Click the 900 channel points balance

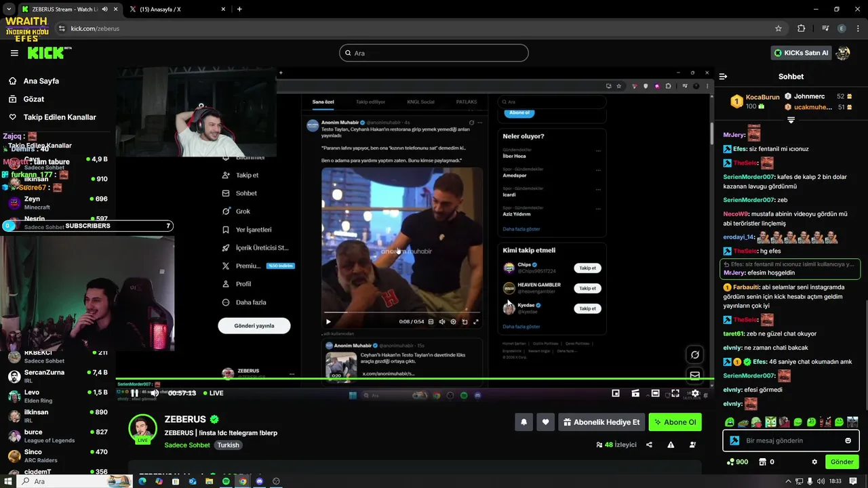737,462
